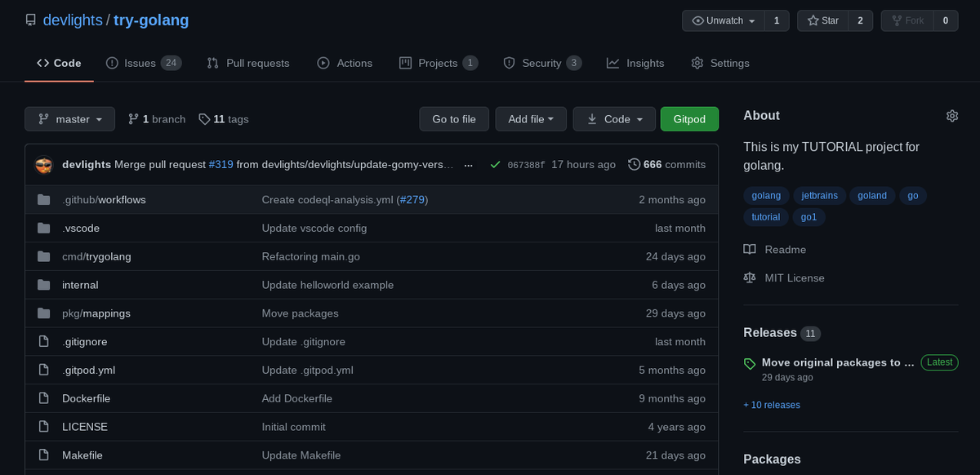This screenshot has width=980, height=475.
Task: Select the go topic tag
Action: pyautogui.click(x=913, y=196)
